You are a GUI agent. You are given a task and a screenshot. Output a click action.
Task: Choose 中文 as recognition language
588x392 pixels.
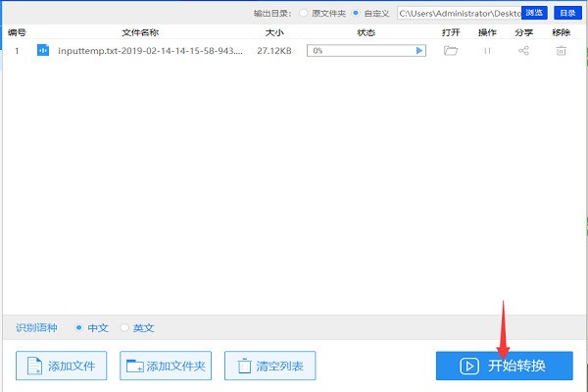78,328
